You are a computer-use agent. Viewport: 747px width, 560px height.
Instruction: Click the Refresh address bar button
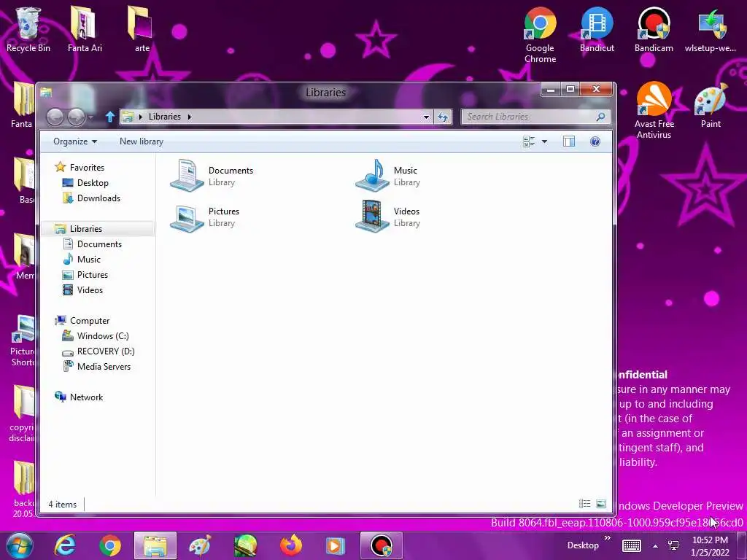pyautogui.click(x=443, y=117)
